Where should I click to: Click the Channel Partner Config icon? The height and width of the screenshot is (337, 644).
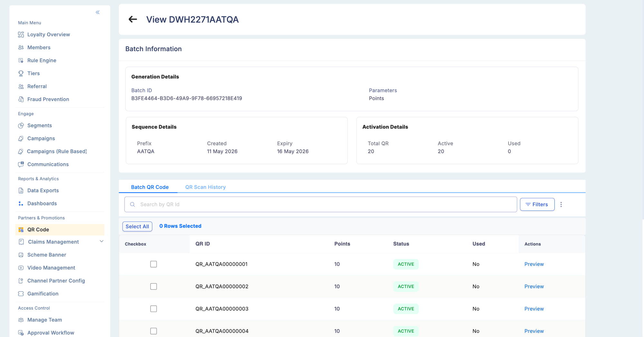pyautogui.click(x=21, y=281)
